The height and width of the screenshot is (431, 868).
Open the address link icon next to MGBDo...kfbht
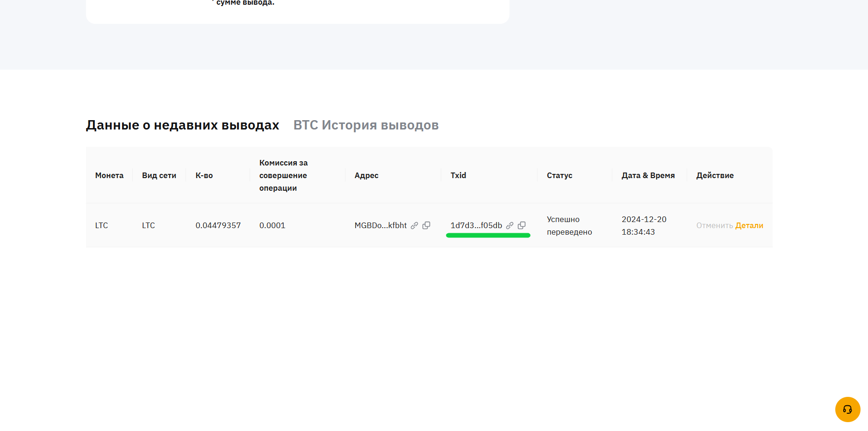(x=414, y=225)
